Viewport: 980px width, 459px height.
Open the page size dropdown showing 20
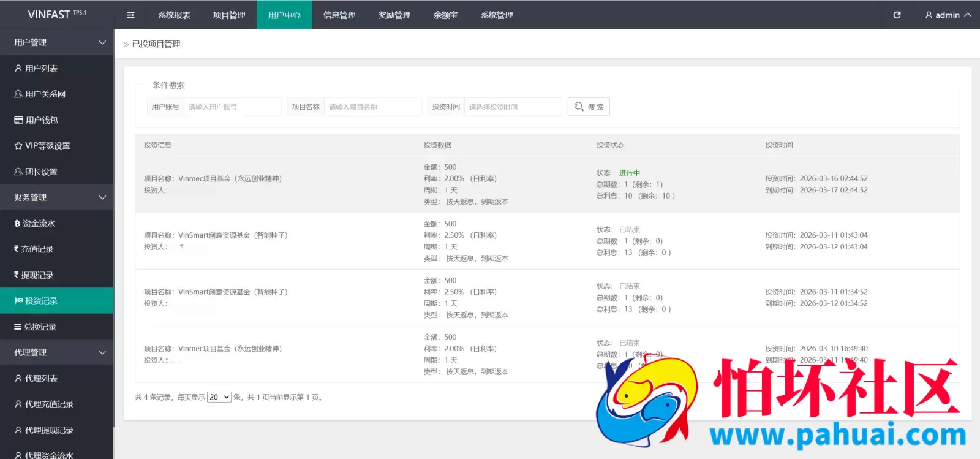(x=219, y=397)
